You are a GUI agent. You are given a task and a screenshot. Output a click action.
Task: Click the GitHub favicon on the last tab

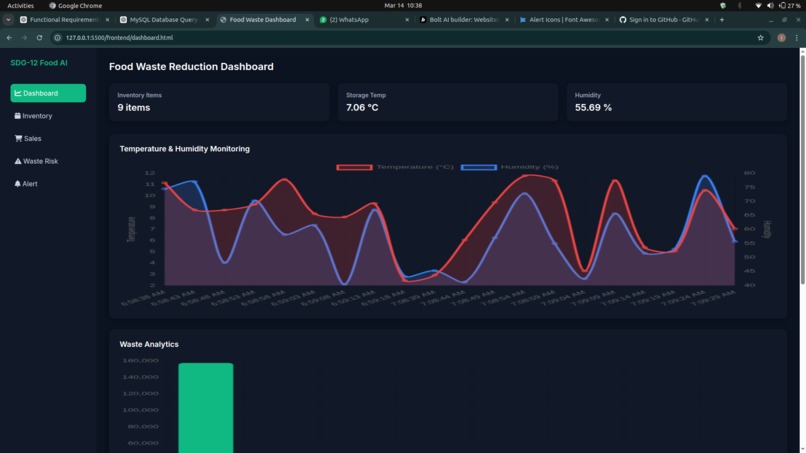click(x=622, y=20)
